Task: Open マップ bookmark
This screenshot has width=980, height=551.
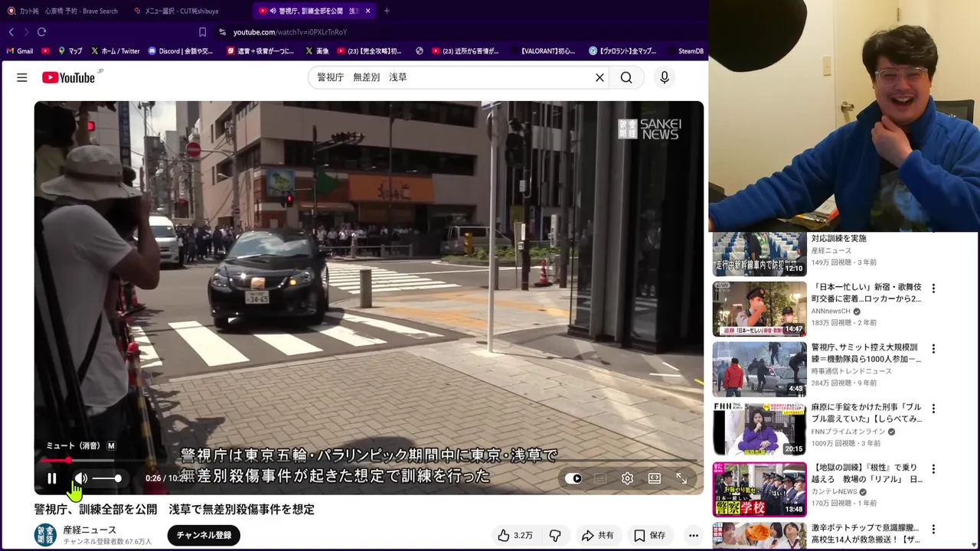Action: (x=70, y=51)
